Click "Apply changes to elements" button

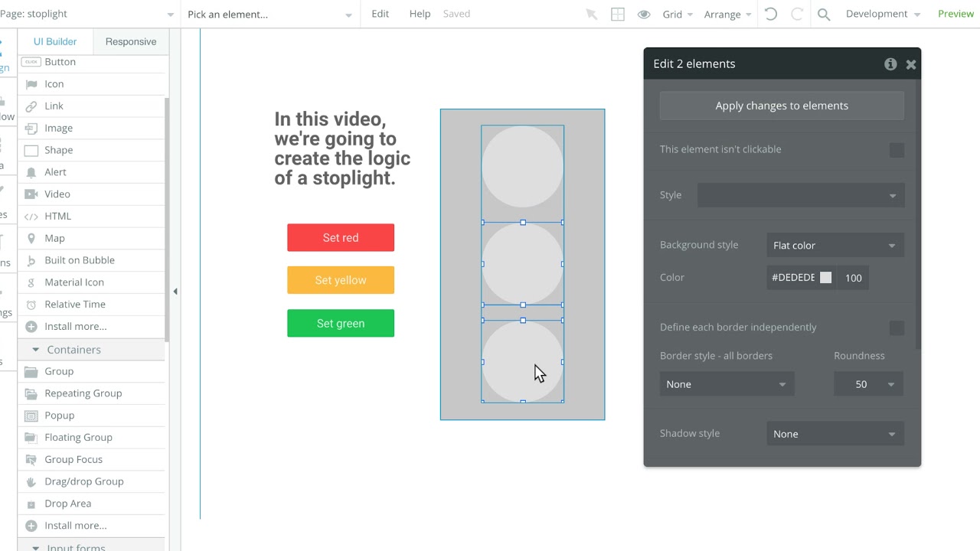[x=782, y=106]
